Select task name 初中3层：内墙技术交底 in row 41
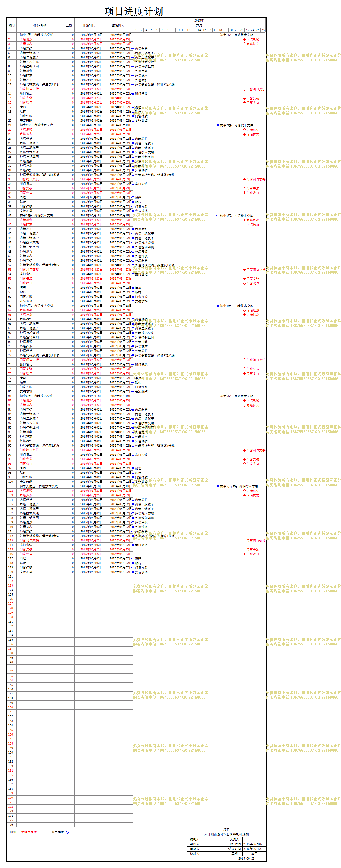Viewport: 341px width, 868px height. click(x=36, y=216)
